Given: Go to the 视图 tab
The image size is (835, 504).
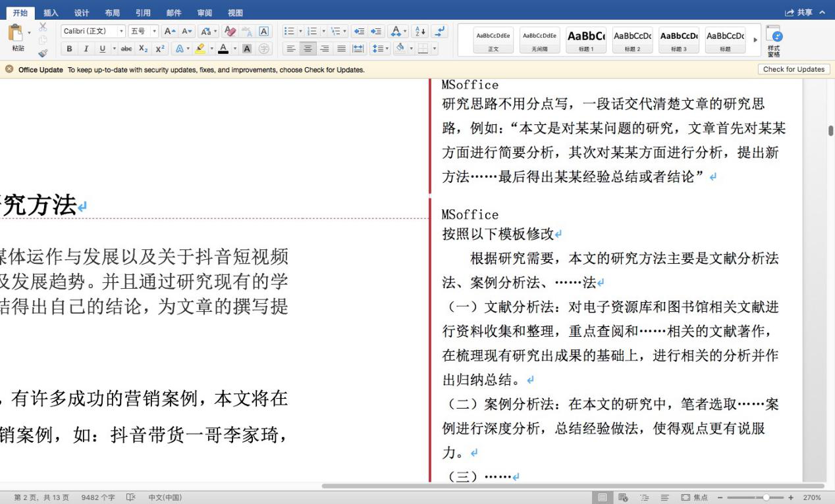Looking at the screenshot, I should (x=235, y=13).
